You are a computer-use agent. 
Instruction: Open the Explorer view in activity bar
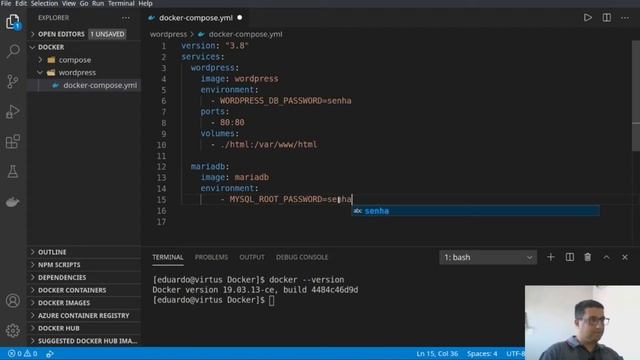[13, 21]
